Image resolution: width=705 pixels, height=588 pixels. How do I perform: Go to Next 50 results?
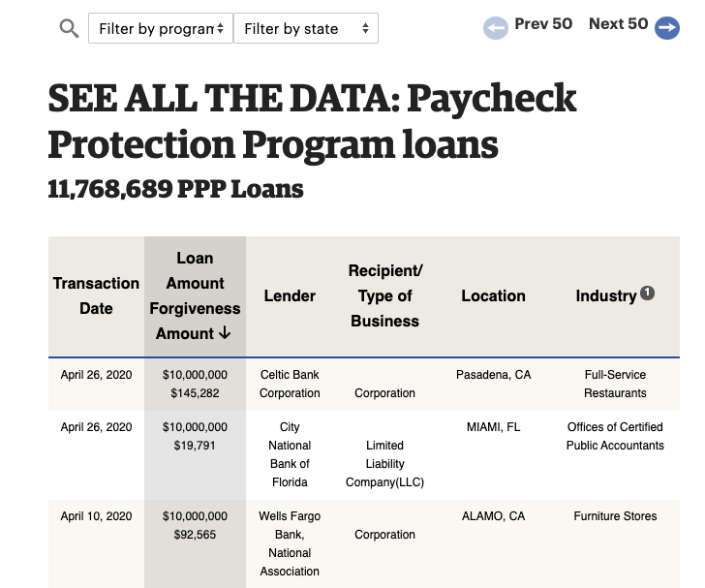[x=618, y=24]
